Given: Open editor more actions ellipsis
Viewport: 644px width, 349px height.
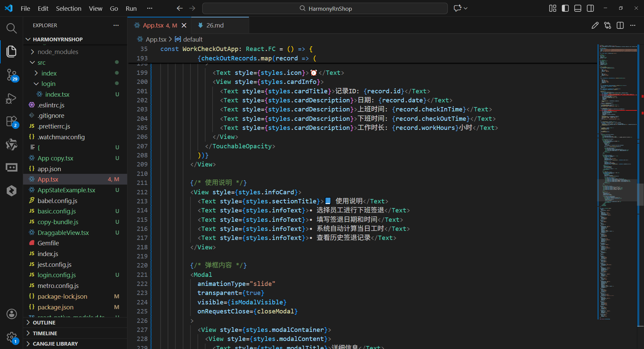Looking at the screenshot, I should [633, 26].
